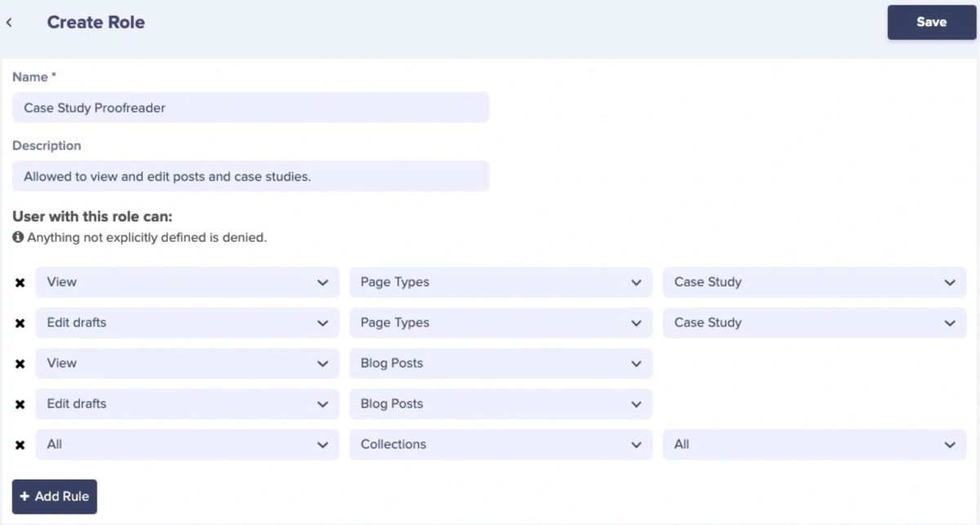
Task: Expand the last rule's All scope dropdown
Action: 814,444
